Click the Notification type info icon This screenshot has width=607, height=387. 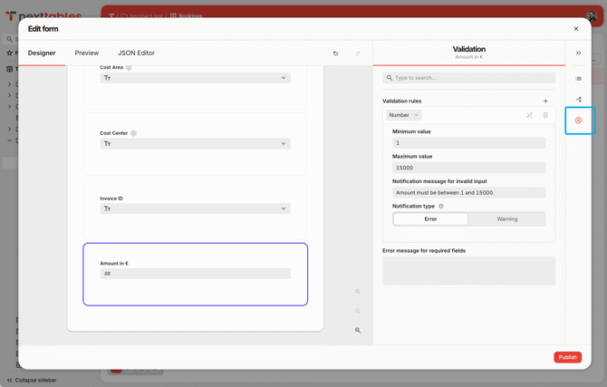click(x=441, y=206)
